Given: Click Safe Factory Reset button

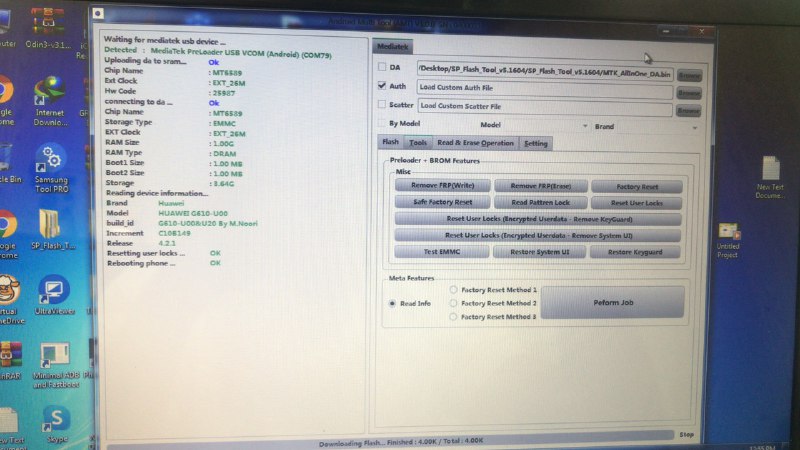Looking at the screenshot, I should coord(442,202).
